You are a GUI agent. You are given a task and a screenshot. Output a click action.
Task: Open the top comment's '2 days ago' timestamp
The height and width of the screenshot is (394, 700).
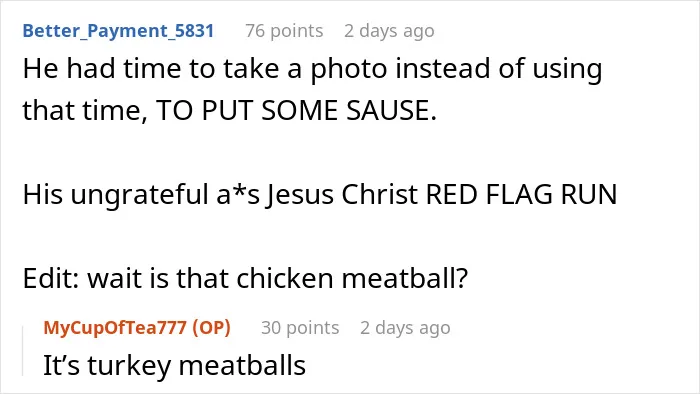pos(389,31)
